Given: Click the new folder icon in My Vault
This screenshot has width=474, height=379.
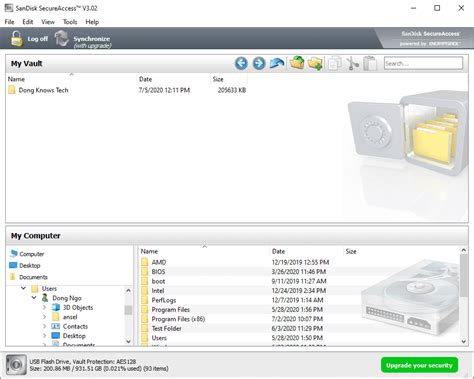Looking at the screenshot, I should (315, 63).
